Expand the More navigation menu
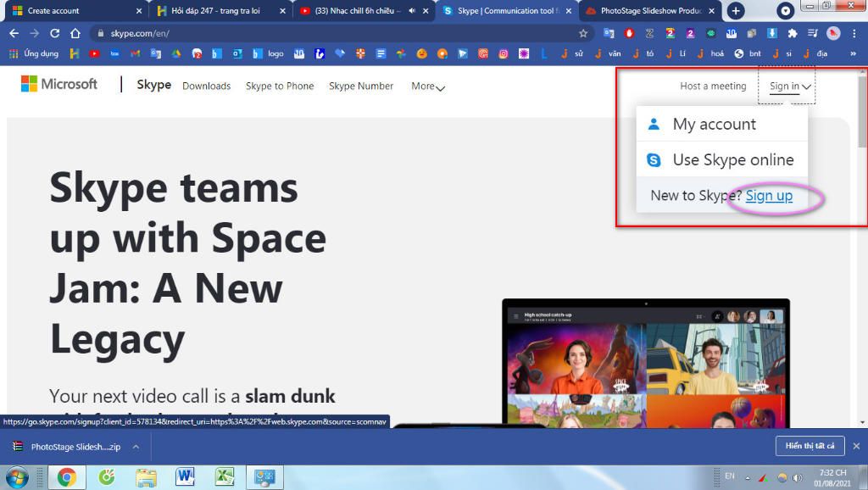This screenshot has width=868, height=490. (428, 86)
